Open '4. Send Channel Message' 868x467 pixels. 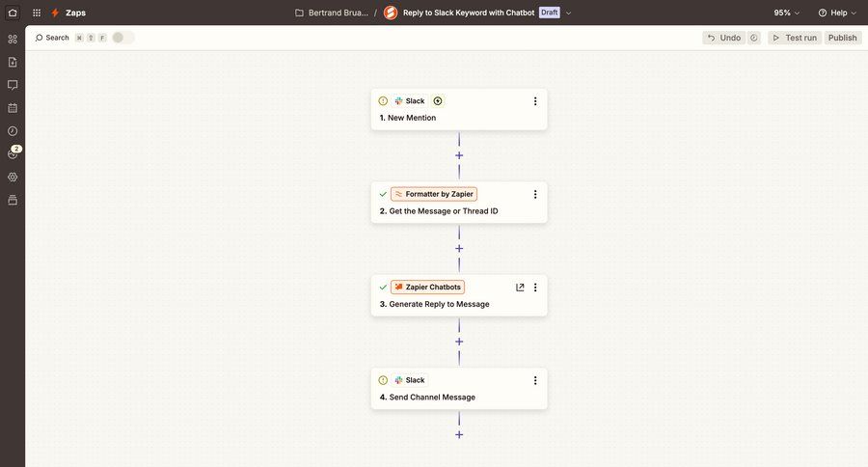click(x=459, y=389)
